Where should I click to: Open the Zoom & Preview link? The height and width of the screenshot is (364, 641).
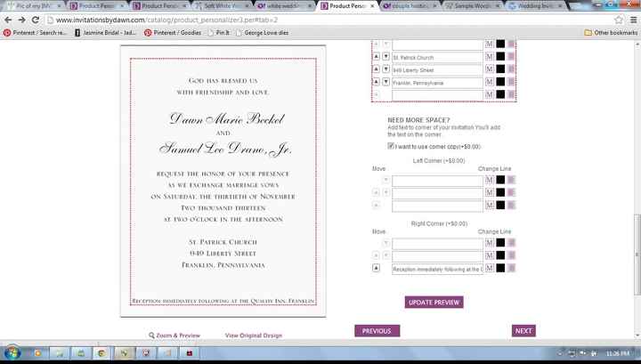174,336
